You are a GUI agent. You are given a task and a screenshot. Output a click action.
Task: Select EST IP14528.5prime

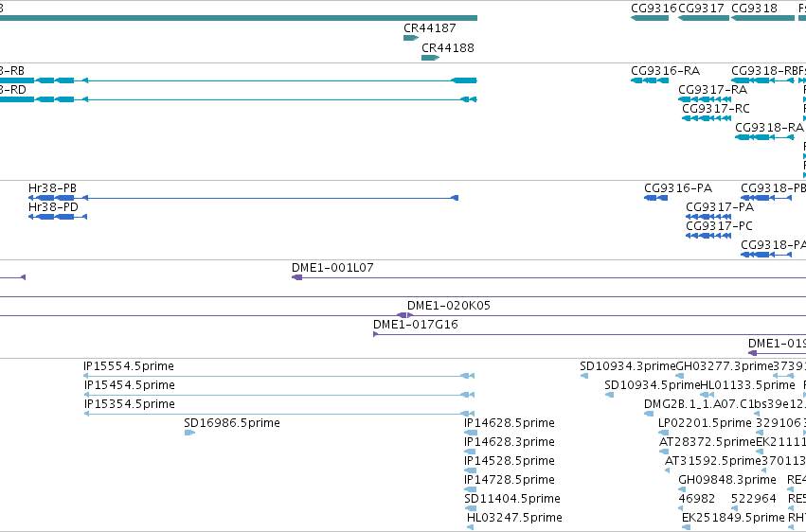tap(470, 470)
